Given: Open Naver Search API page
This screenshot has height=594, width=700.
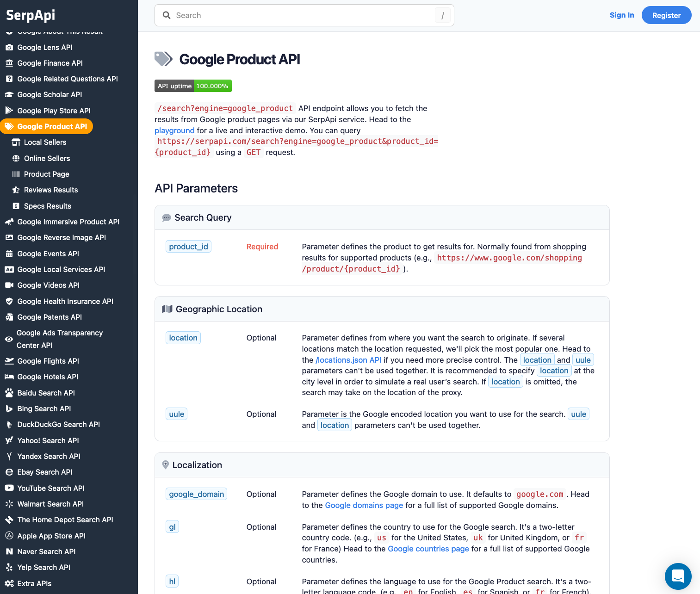Looking at the screenshot, I should click(x=46, y=551).
